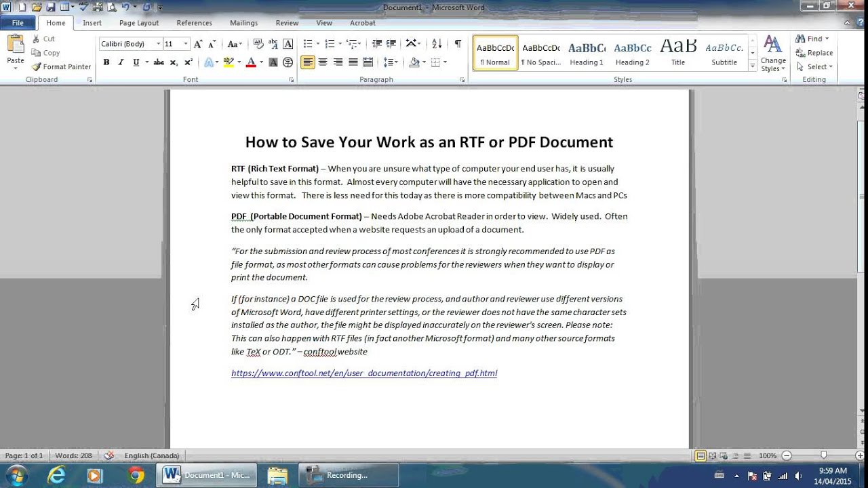The image size is (868, 488).
Task: Switch to the Page Layout tab
Action: pos(139,22)
